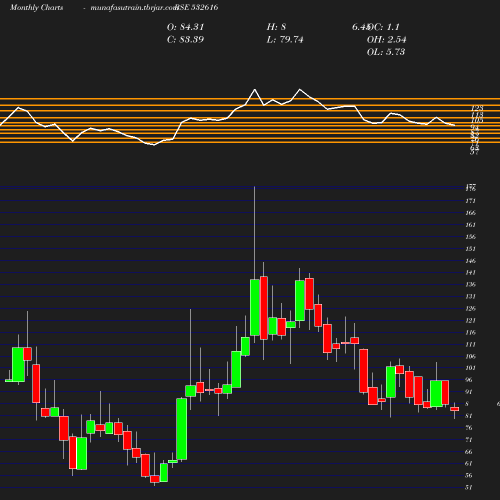Viewport: 500px width, 500px height.
Task: Click the 101 price axis label
Action: 470,368
